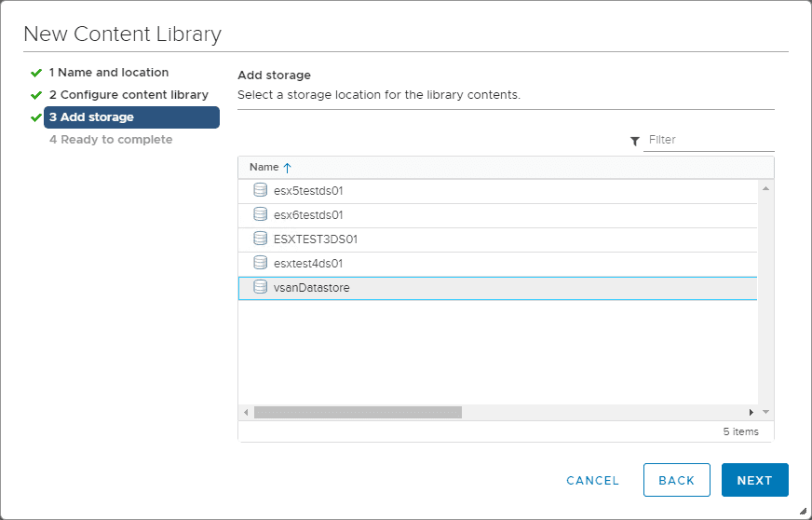Go to step 1 Name and location
Image resolution: width=812 pixels, height=520 pixels.
tap(109, 73)
